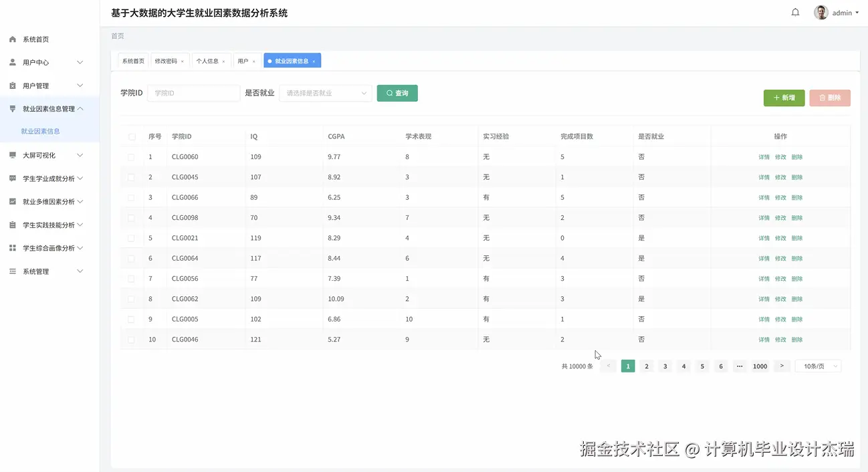
Task: Check the checkbox for row CLG0046
Action: 131,340
